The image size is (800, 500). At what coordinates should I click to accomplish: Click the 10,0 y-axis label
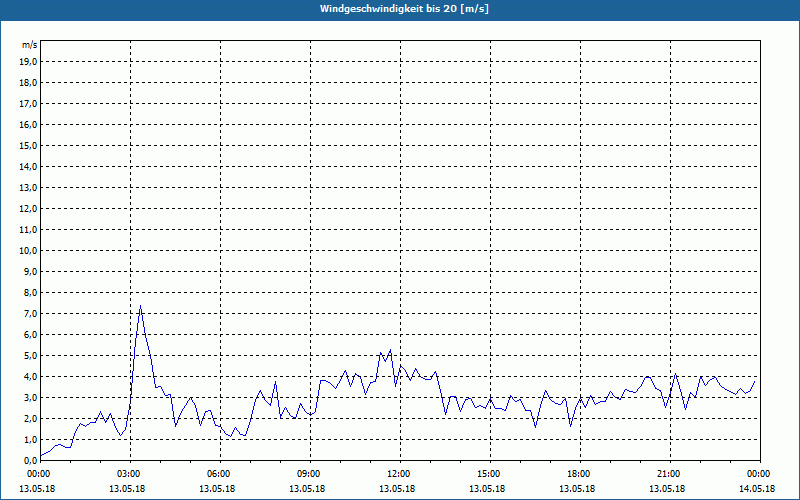28,251
